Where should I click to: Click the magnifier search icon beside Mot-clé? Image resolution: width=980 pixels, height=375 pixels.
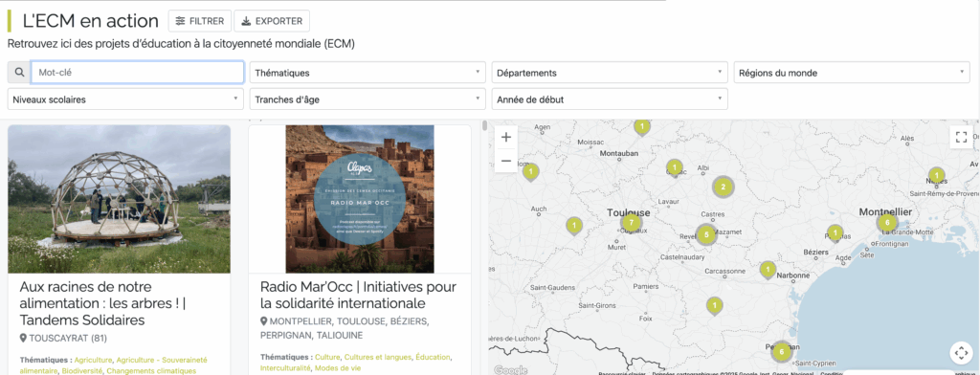pos(19,73)
